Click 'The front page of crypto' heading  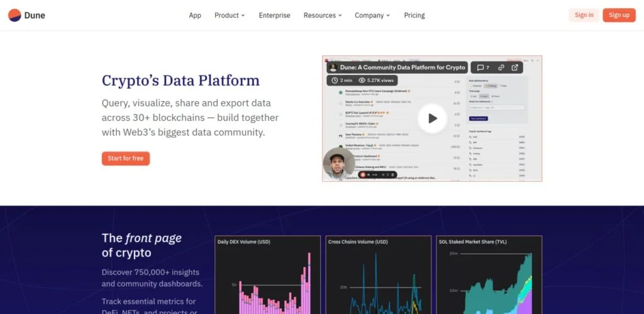[x=142, y=245]
